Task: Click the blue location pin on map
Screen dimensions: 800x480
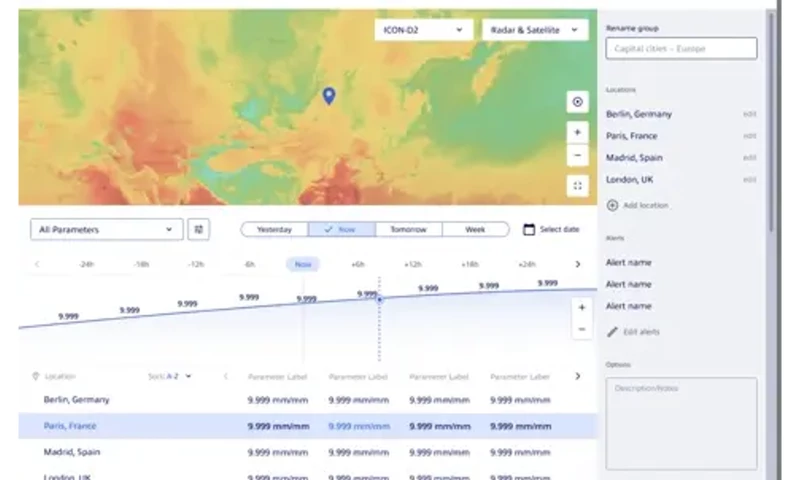Action: pos(329,96)
